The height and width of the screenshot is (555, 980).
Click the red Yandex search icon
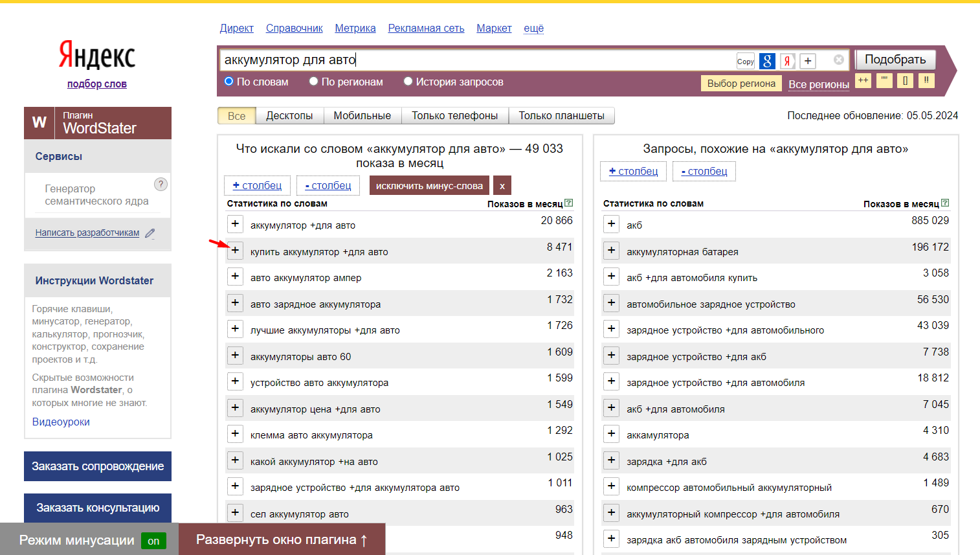click(x=787, y=61)
